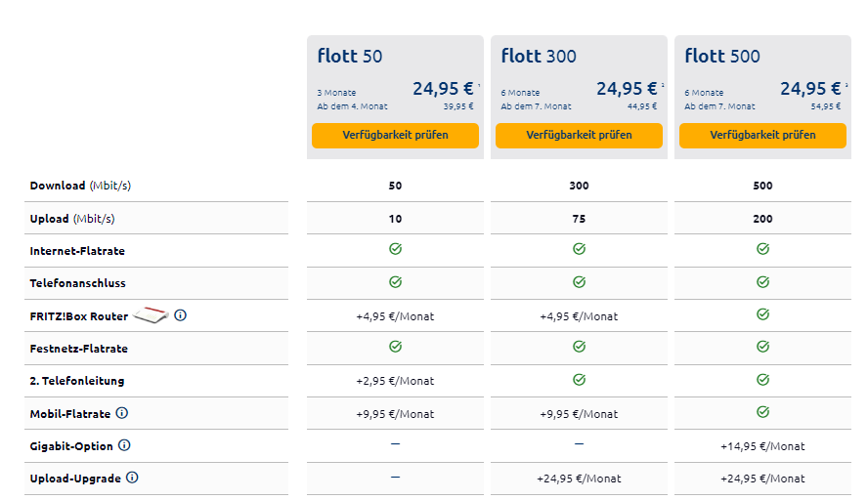868x500 pixels.
Task: Click info icon next to Upload-Upgrade
Action: pos(132,478)
